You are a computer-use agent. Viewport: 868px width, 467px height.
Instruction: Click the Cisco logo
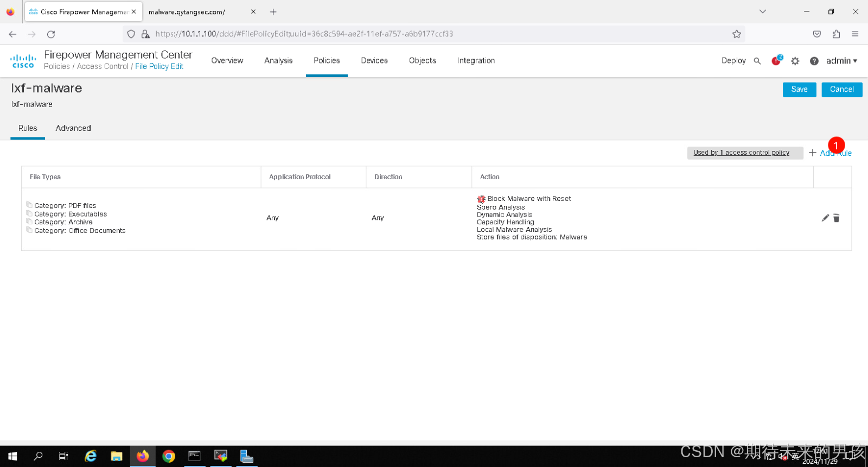pos(23,61)
